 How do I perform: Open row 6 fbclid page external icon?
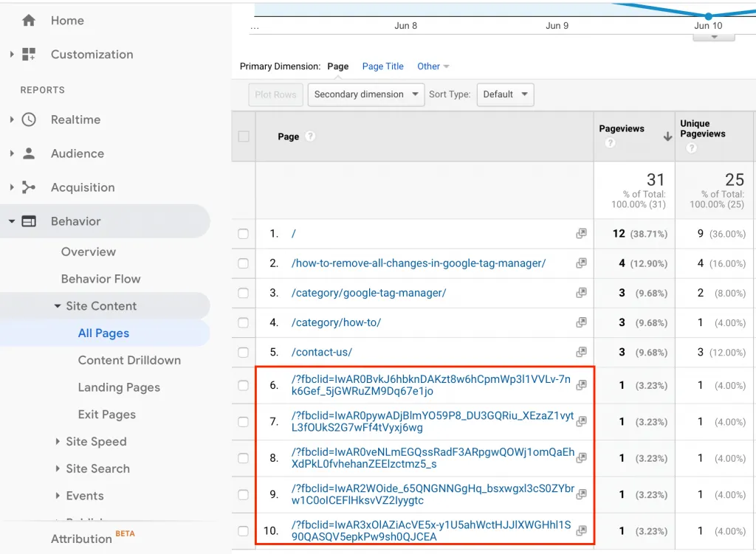[582, 384]
